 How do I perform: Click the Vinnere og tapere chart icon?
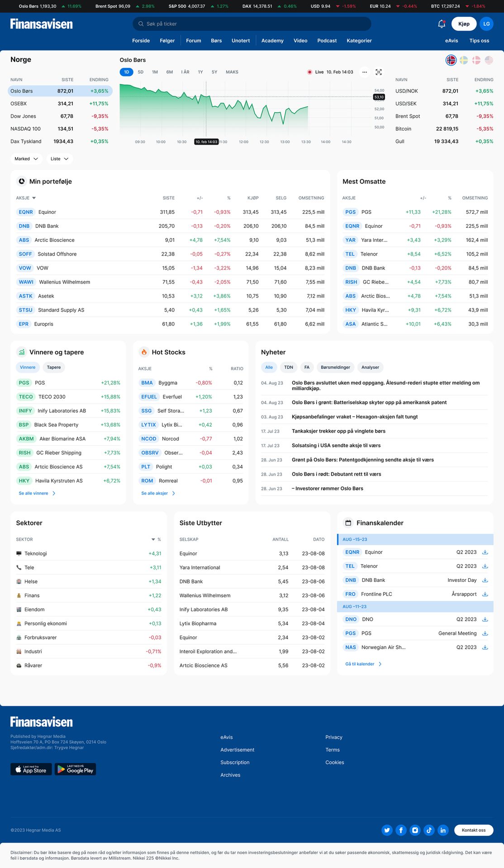[x=21, y=352]
